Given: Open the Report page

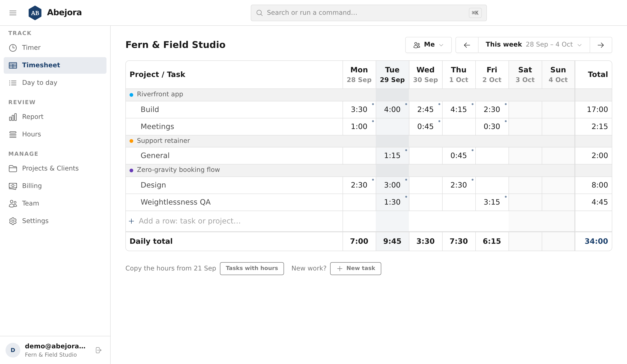Looking at the screenshot, I should tap(55, 117).
